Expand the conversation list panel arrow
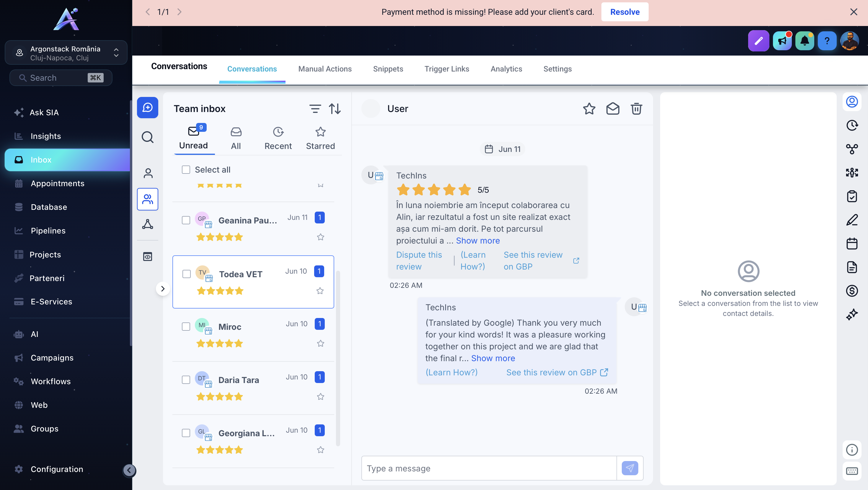 (x=163, y=289)
